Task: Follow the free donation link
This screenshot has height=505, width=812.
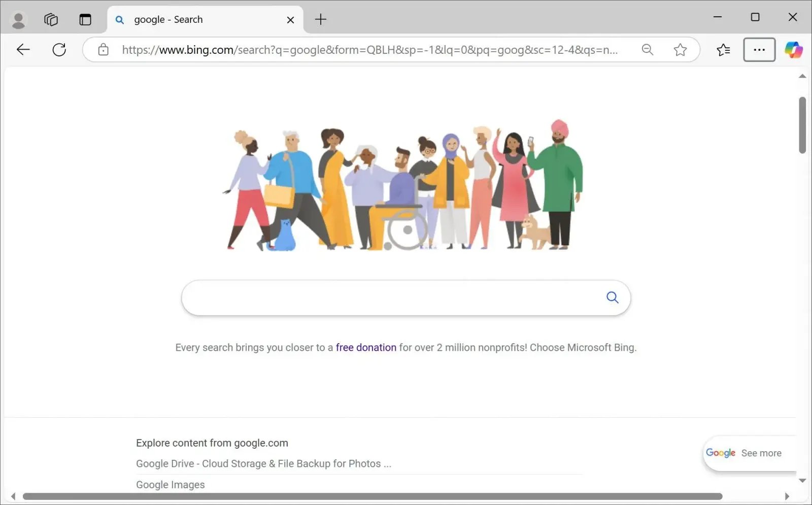Action: tap(366, 348)
